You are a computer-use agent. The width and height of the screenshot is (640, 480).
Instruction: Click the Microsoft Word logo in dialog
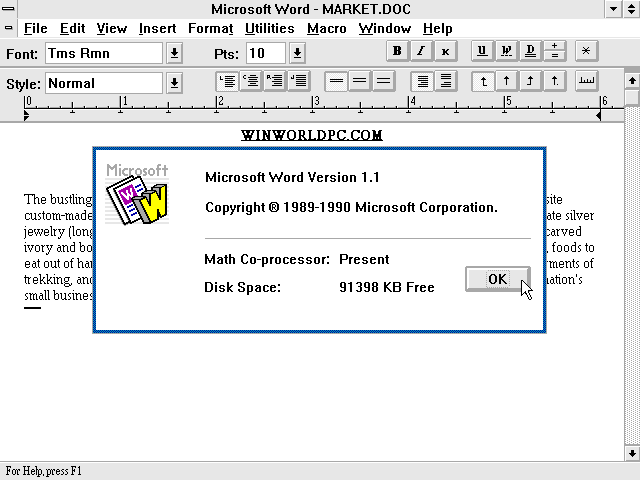coord(137,194)
